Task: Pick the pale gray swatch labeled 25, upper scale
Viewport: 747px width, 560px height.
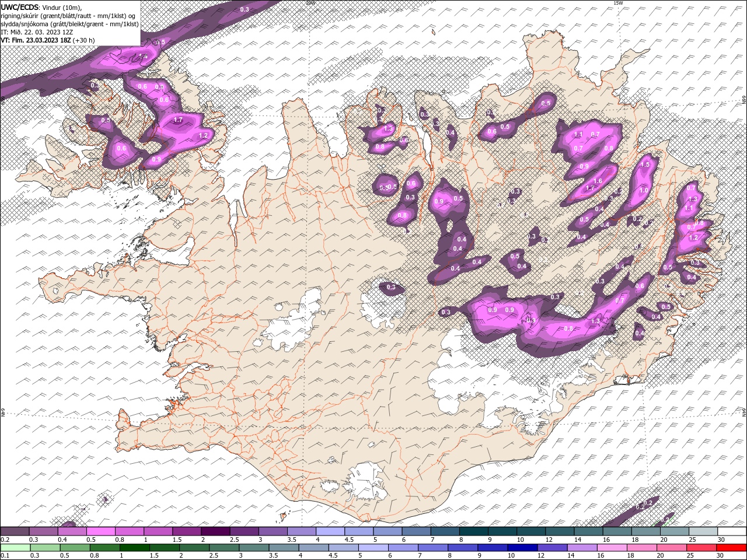Action: tap(703, 531)
